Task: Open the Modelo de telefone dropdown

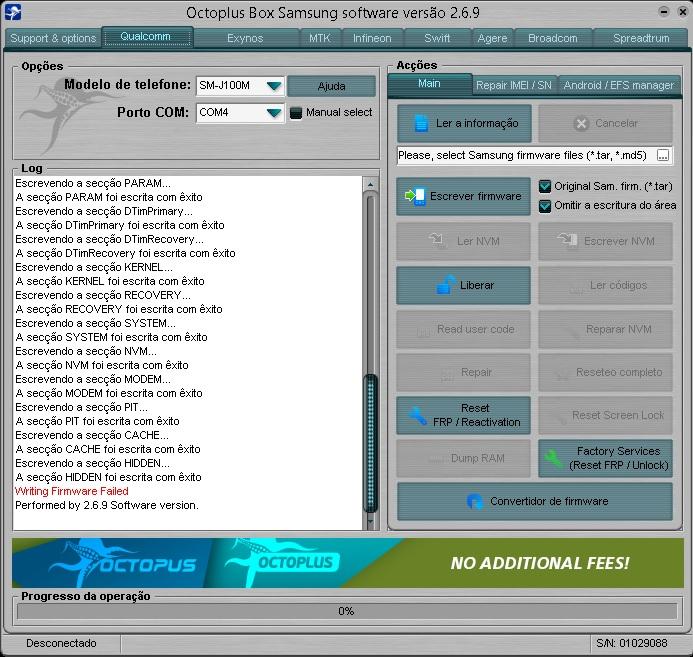Action: tap(274, 86)
